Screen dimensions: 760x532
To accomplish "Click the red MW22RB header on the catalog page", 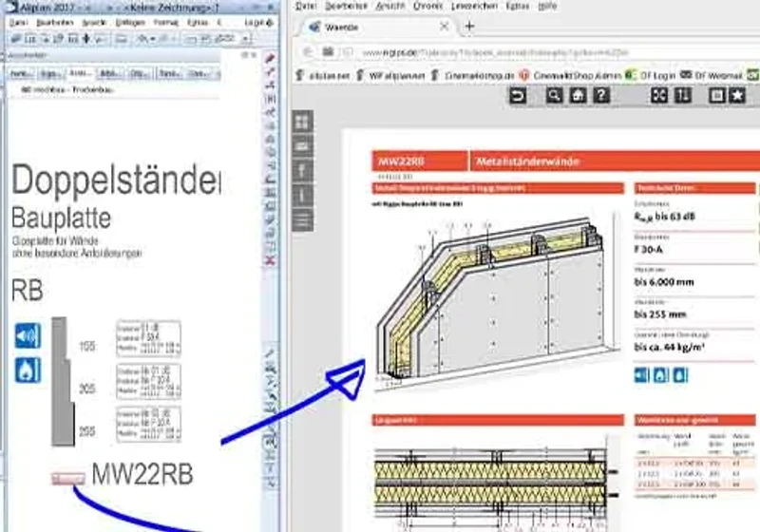I will pyautogui.click(x=420, y=161).
